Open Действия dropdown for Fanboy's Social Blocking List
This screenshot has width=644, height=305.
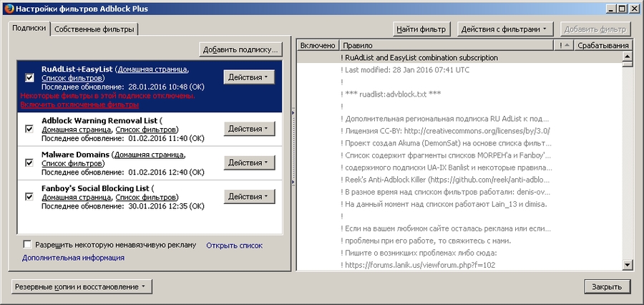pos(249,196)
